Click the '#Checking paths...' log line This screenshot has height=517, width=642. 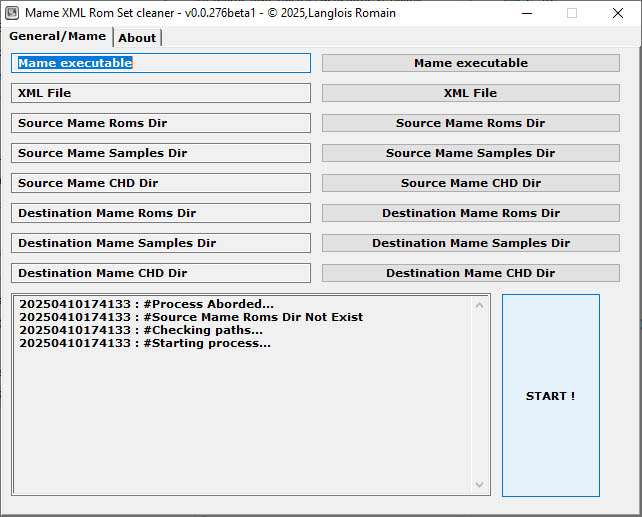click(x=141, y=330)
